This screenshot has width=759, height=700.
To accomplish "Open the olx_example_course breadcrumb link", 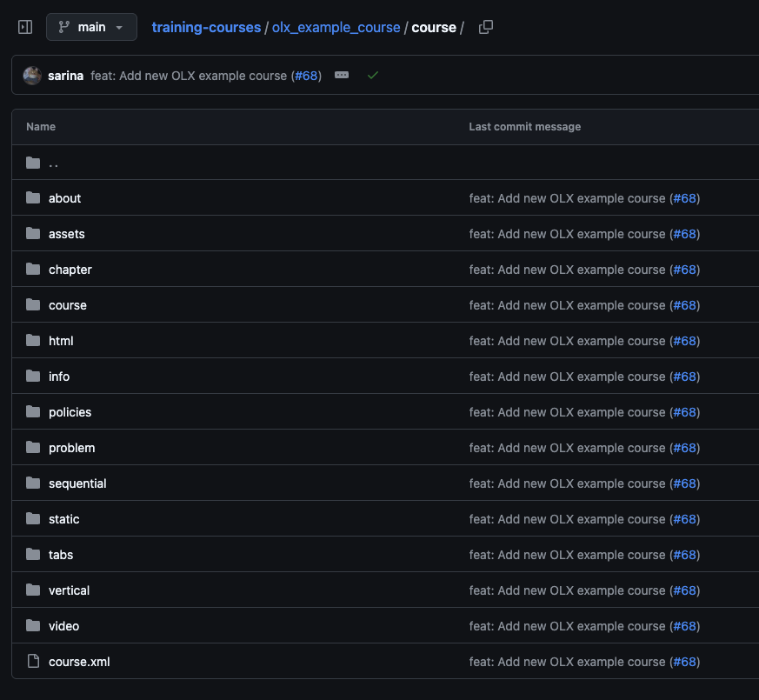I will pos(336,27).
